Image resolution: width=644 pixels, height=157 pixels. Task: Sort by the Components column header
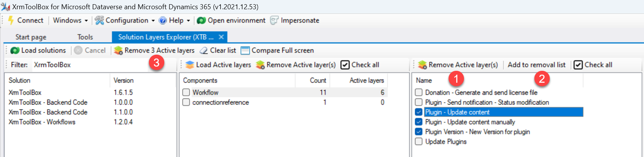237,80
